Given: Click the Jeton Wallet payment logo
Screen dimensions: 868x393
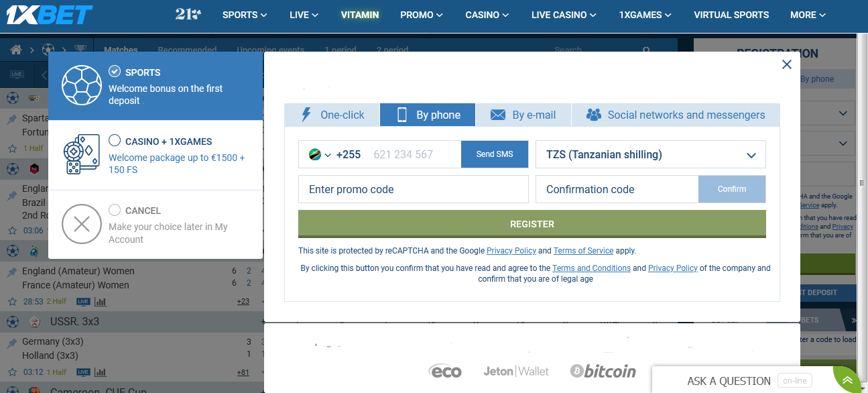Looking at the screenshot, I should [x=516, y=371].
